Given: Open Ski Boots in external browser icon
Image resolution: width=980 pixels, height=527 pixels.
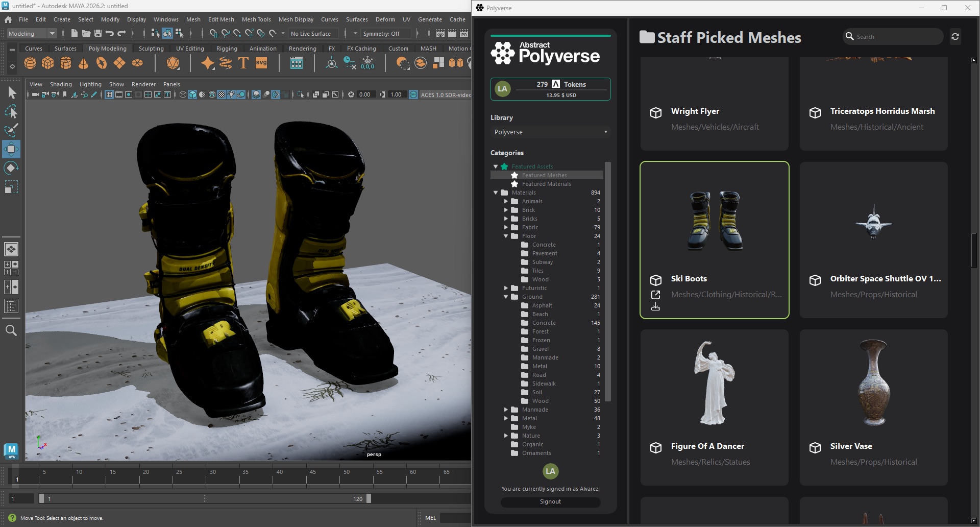Looking at the screenshot, I should pyautogui.click(x=656, y=295).
